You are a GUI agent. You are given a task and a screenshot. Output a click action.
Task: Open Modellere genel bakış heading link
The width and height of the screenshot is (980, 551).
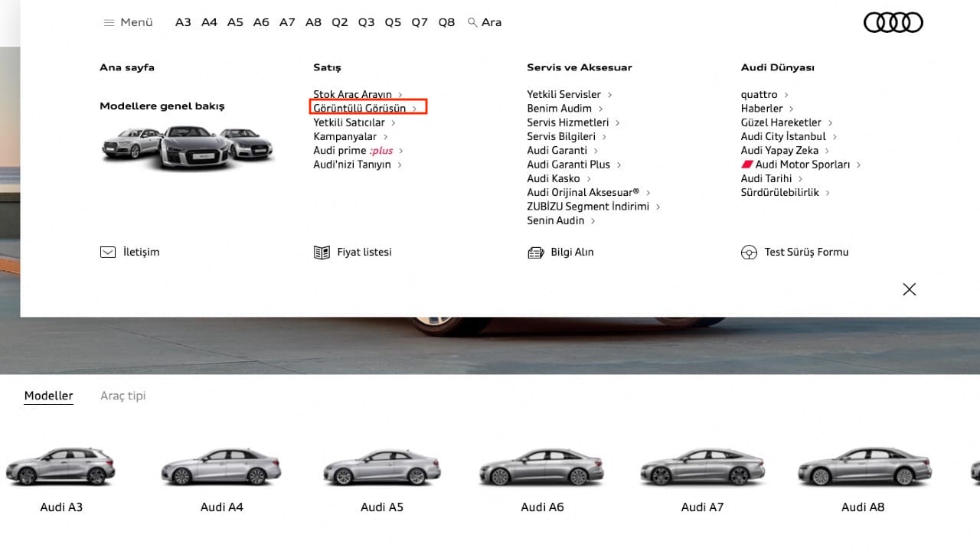tap(162, 106)
